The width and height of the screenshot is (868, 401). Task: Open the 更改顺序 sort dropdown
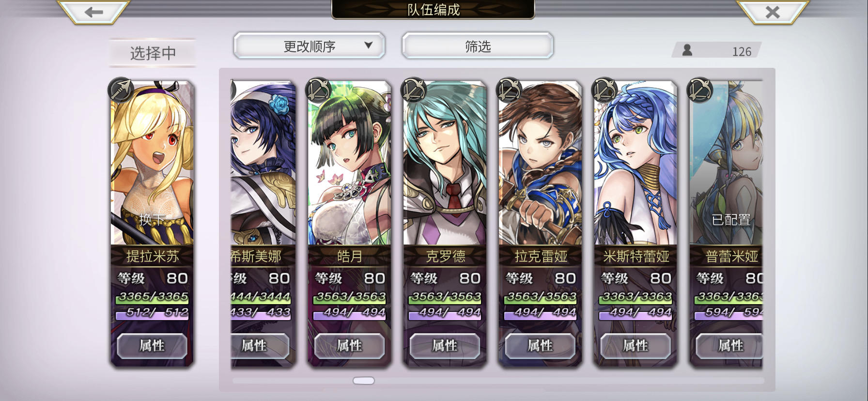(310, 46)
